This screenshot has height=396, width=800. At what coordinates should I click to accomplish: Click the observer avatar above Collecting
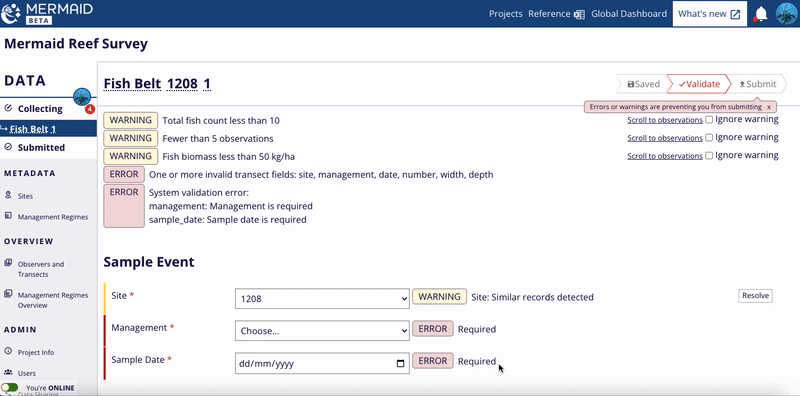[x=82, y=96]
